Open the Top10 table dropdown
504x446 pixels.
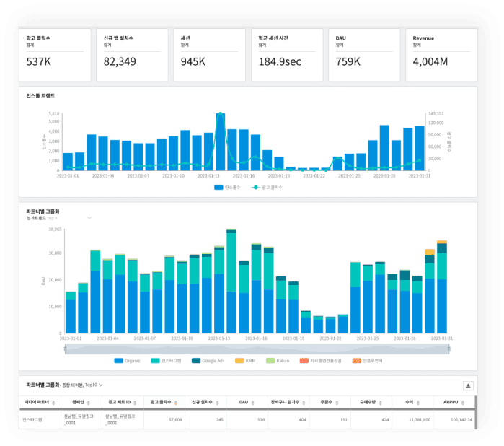pyautogui.click(x=101, y=385)
